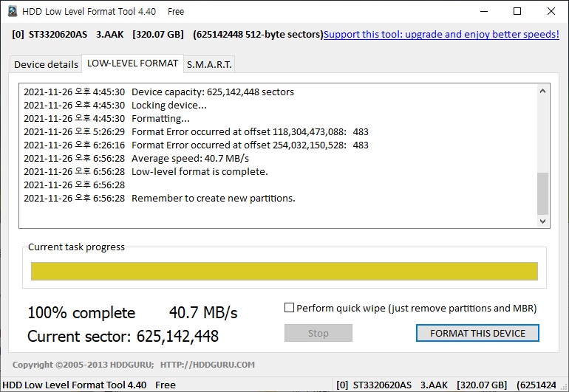This screenshot has height=392, width=569.
Task: Click the log scrollbar down arrow
Action: [x=542, y=221]
